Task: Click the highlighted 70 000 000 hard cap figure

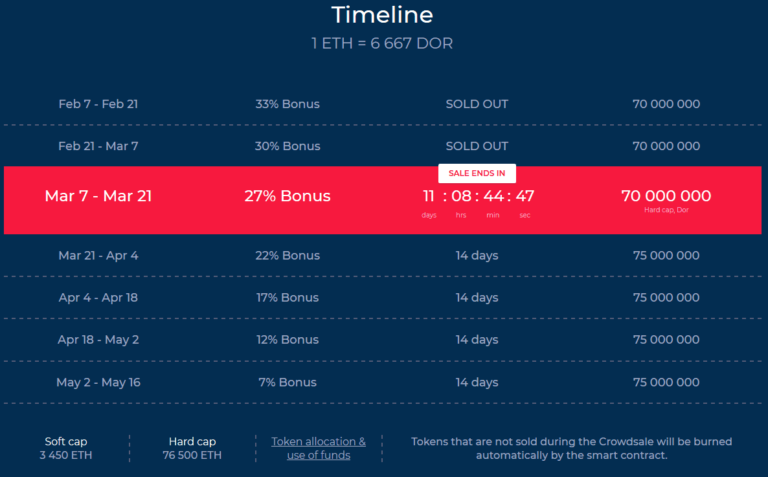Action: (666, 196)
